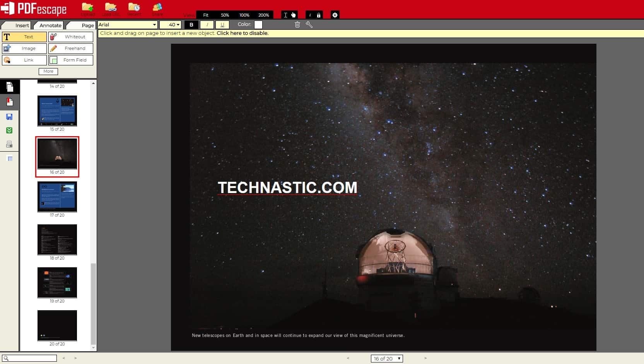Select page thumbnail 16 of 20
This screenshot has width=644, height=364.
pos(57,154)
